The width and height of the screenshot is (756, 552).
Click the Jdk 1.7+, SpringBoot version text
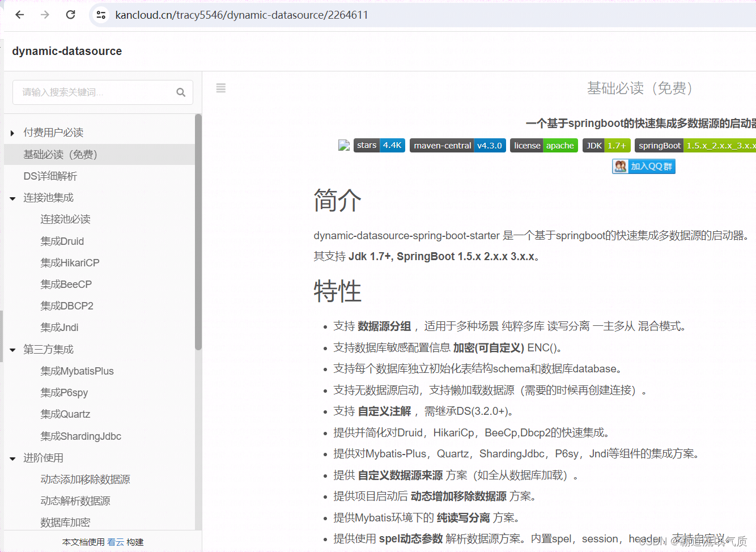click(442, 257)
